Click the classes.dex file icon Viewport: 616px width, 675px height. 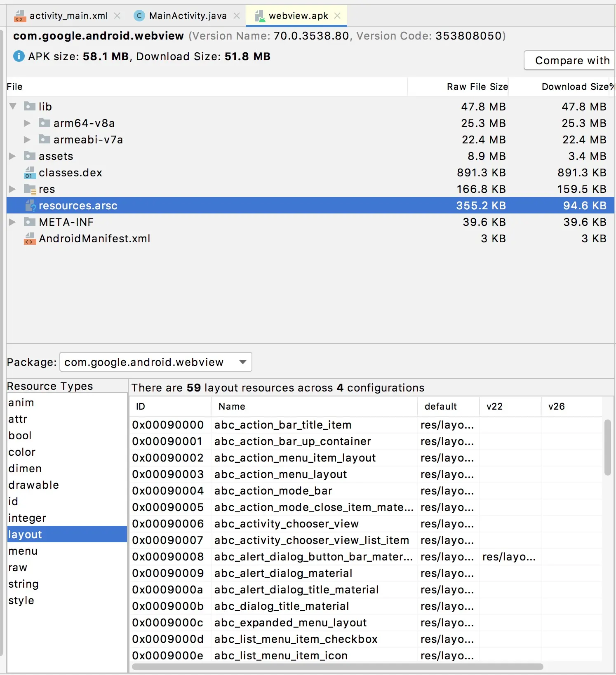(x=30, y=173)
